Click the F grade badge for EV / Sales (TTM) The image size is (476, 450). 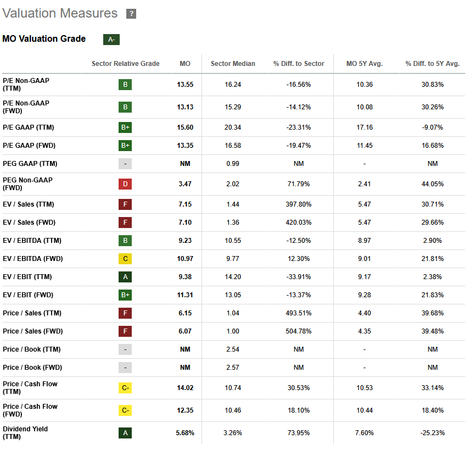click(125, 204)
